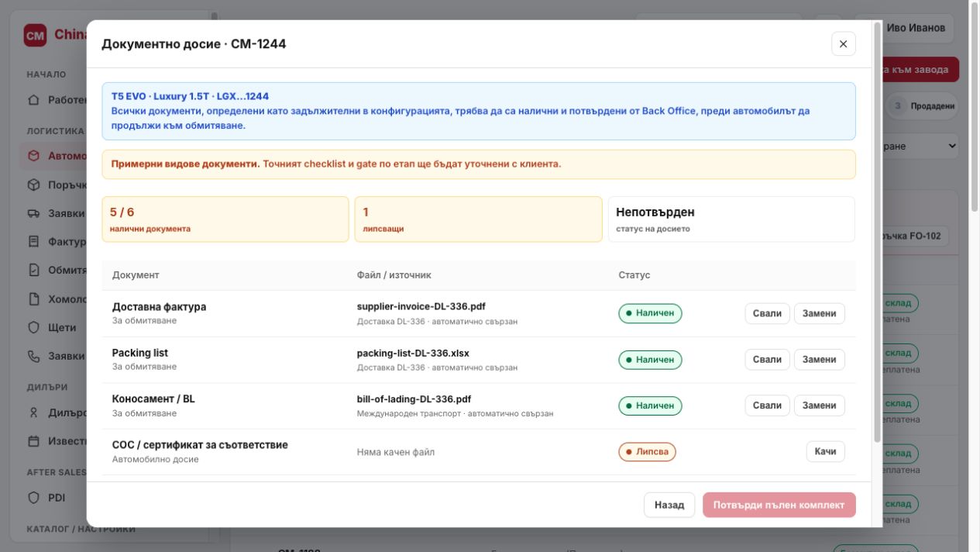Click the dialog's vertical scrollbar

(877, 233)
